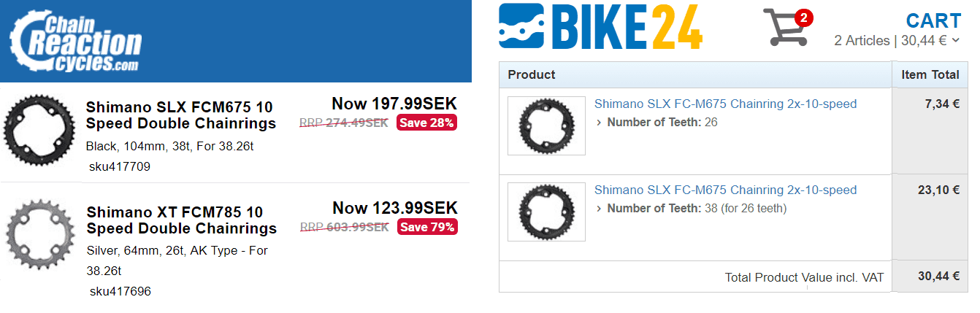
Task: Click the Chain Reaction Cycles logo
Action: pos(76,42)
